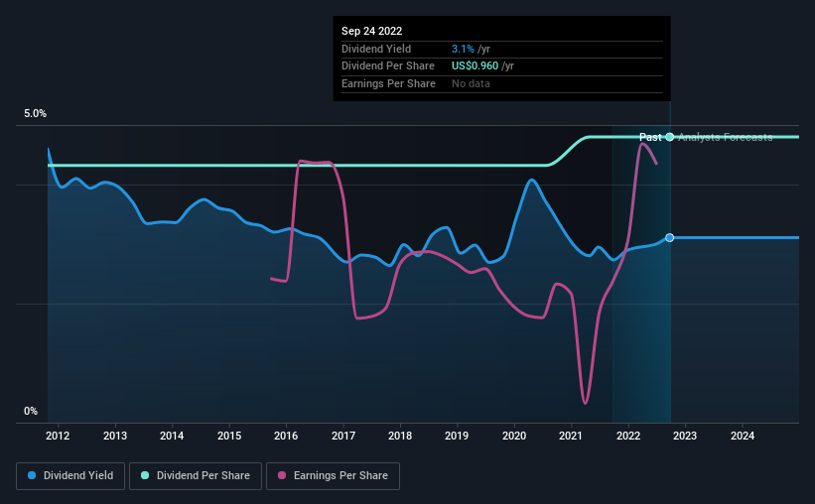Image resolution: width=815 pixels, height=504 pixels.
Task: Click the Sep 24 2022 tooltip date
Action: pos(371,31)
